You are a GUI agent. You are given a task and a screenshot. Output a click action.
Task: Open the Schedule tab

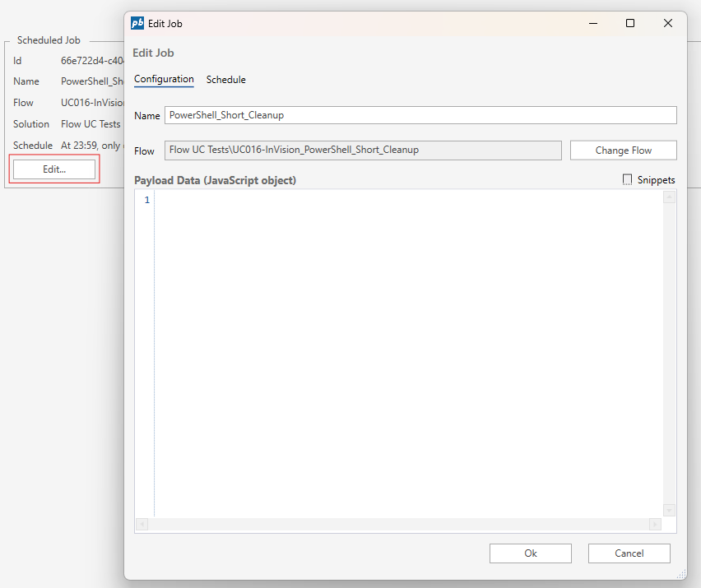[225, 80]
